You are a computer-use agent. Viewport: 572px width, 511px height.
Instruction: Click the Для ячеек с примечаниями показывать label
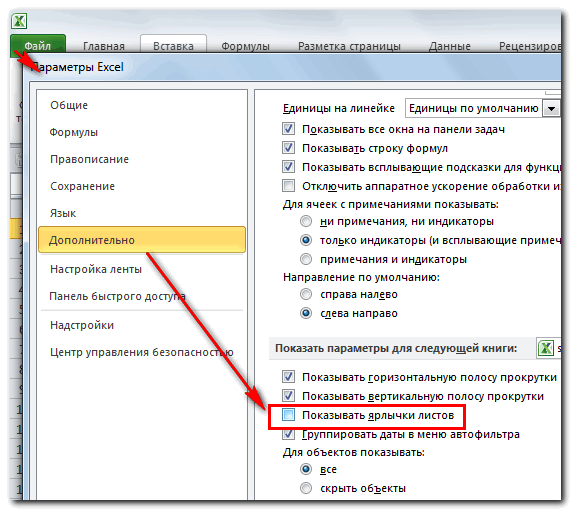pos(391,204)
